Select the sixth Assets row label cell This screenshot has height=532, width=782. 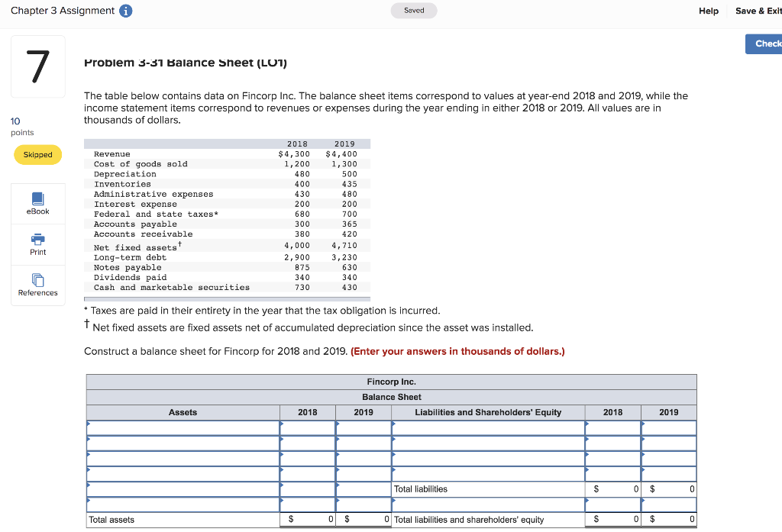click(x=183, y=505)
